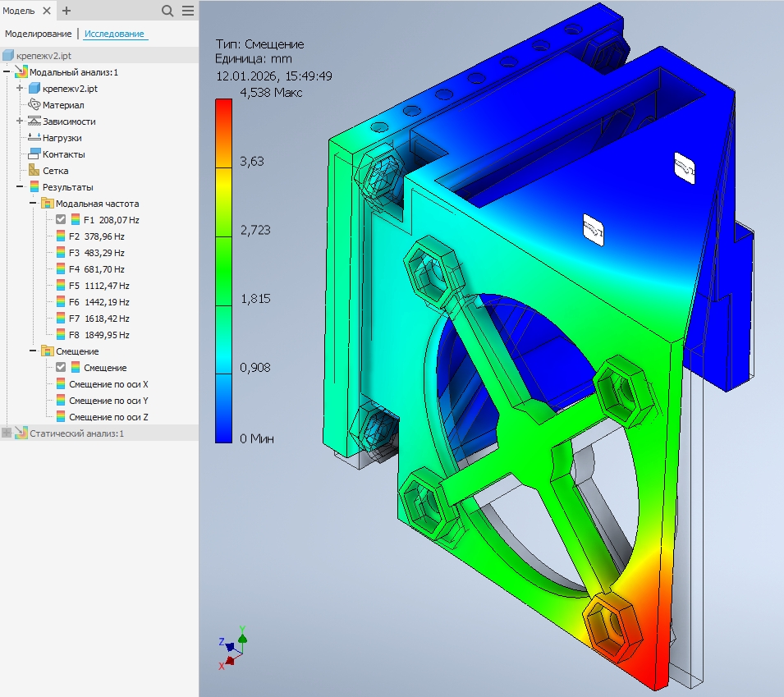Click the red maximum displacement corner of model
The image size is (784, 697).
[x=655, y=670]
